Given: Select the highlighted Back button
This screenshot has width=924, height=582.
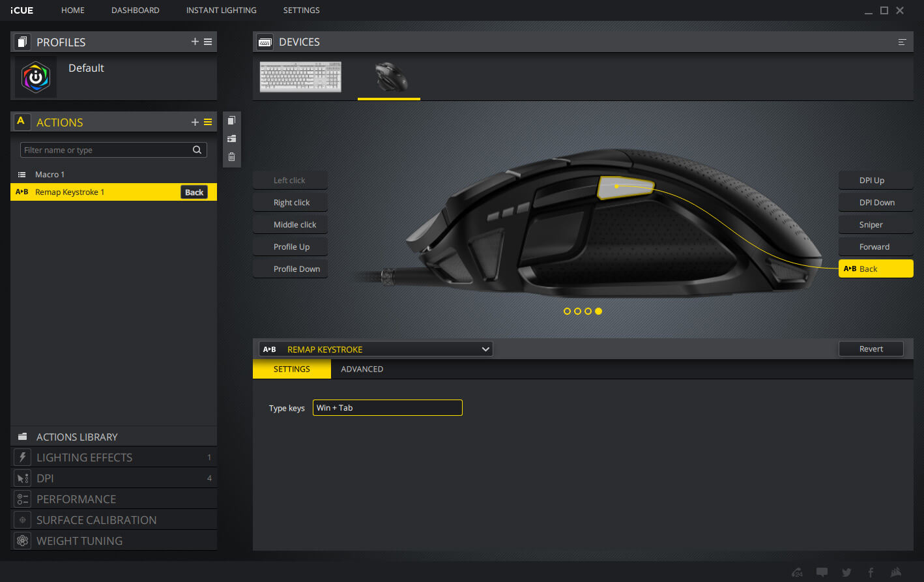Looking at the screenshot, I should click(x=876, y=269).
